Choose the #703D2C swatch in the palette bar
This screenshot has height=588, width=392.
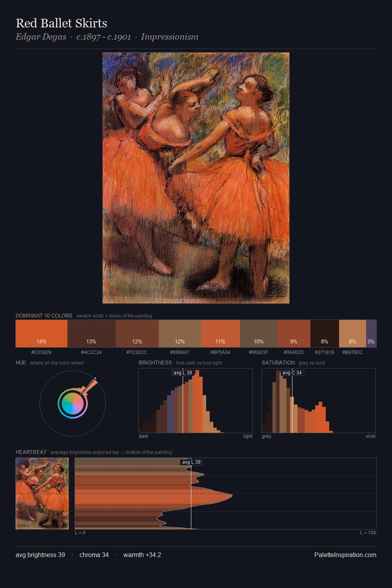pyautogui.click(x=137, y=334)
